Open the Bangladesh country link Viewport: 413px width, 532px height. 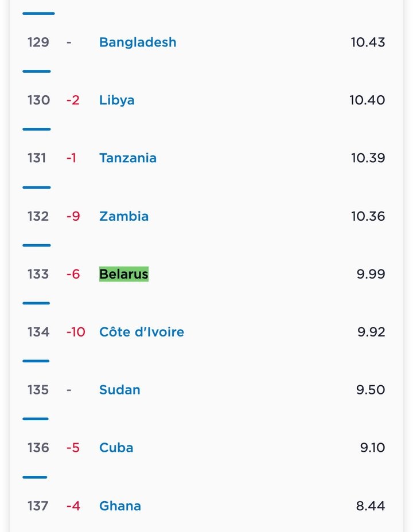click(138, 42)
